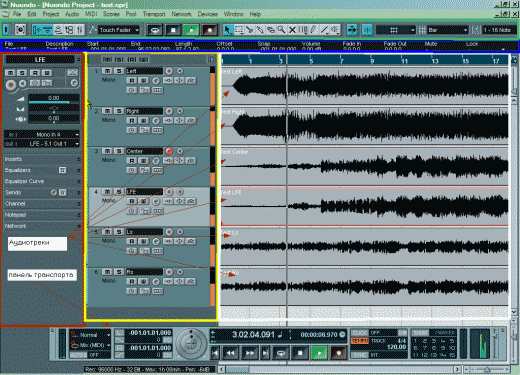Toggle Show Inspector toolbar icon
The height and width of the screenshot is (375, 520).
pyautogui.click(x=37, y=30)
